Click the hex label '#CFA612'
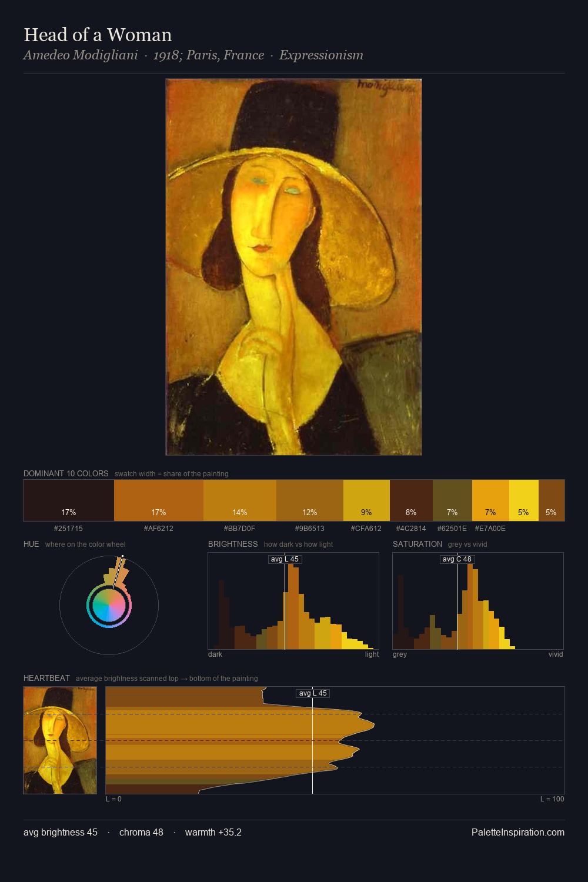This screenshot has width=588, height=882. click(x=366, y=528)
